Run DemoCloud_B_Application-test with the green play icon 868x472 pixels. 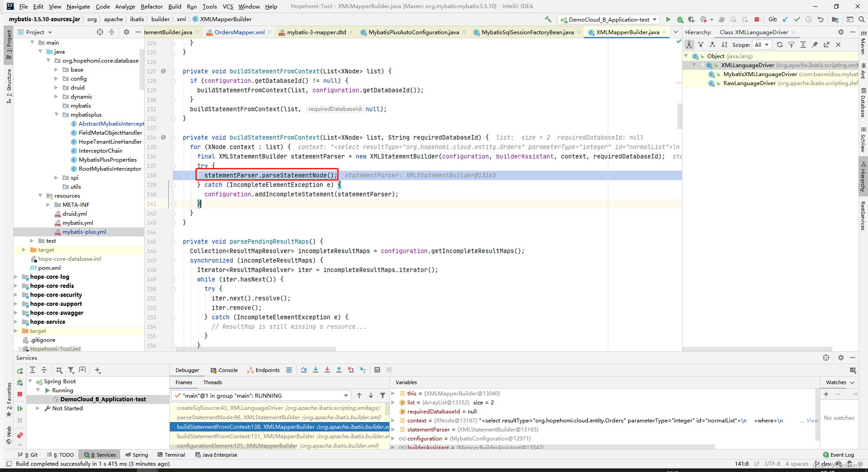(x=668, y=19)
